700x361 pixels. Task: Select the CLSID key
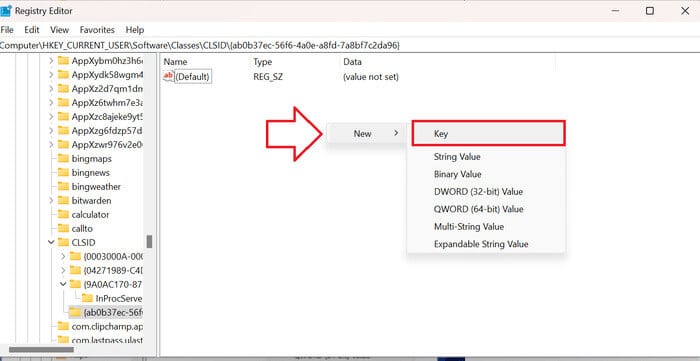[x=83, y=242]
